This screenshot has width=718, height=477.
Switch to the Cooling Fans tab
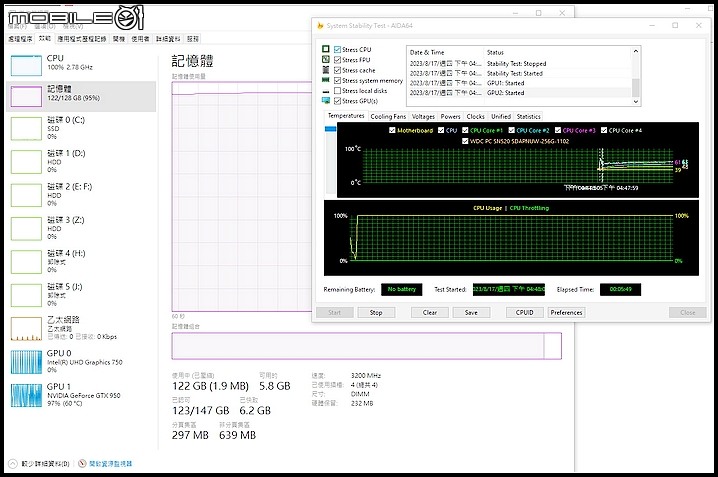[x=388, y=117]
